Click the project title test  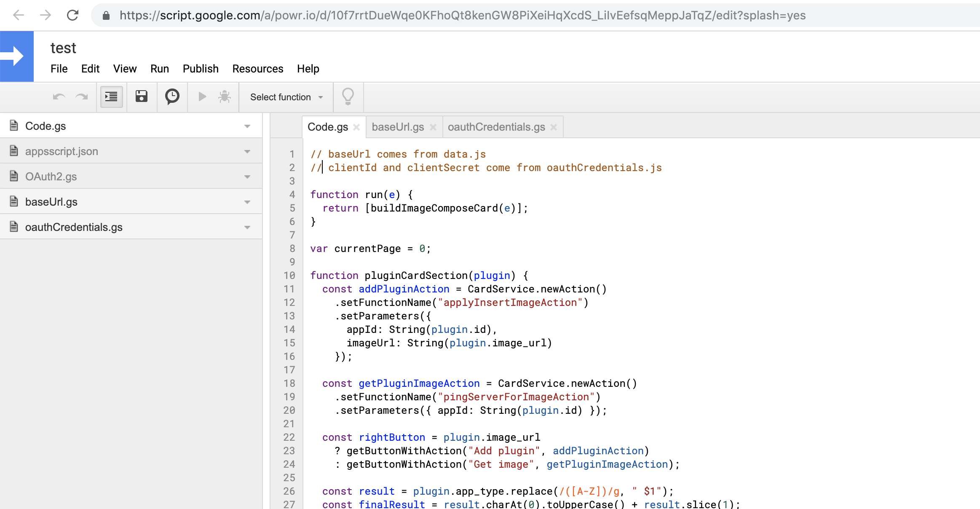tap(63, 48)
